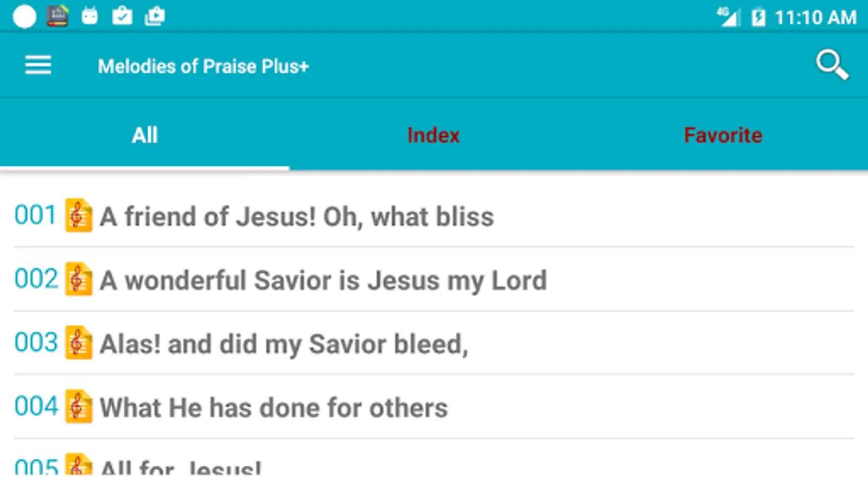Open the hamburger navigation menu
Viewport: 868px width, 488px height.
pyautogui.click(x=38, y=66)
